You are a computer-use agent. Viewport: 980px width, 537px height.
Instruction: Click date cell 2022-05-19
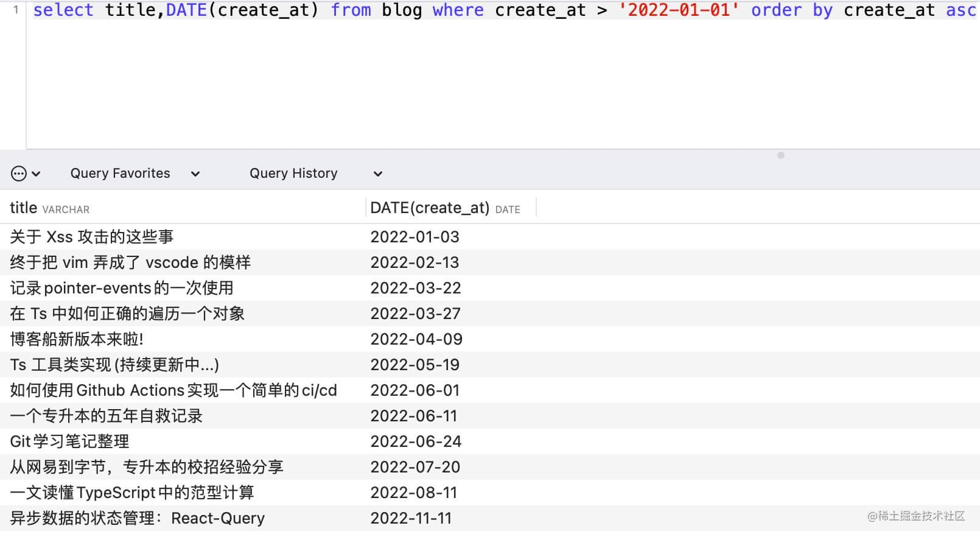[415, 365]
